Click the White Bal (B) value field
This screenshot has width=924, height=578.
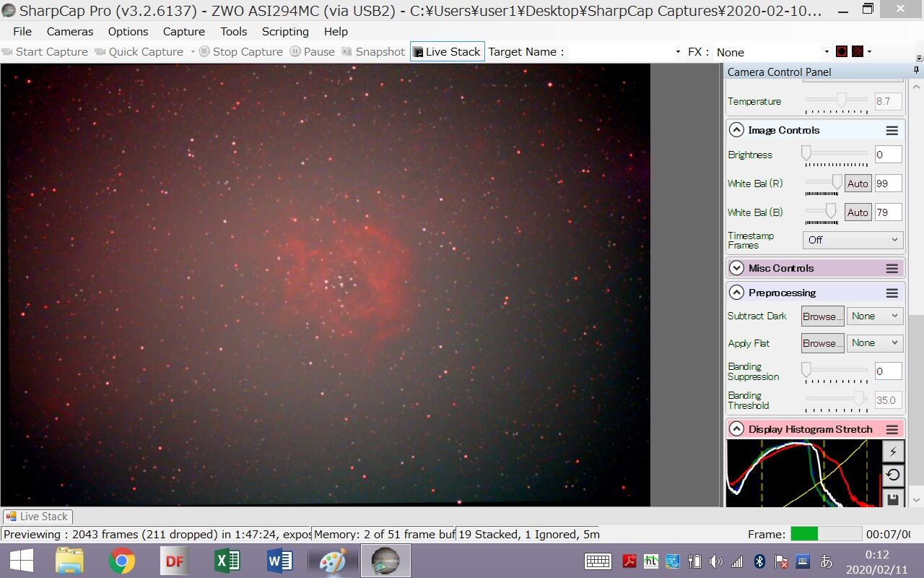[x=888, y=212]
